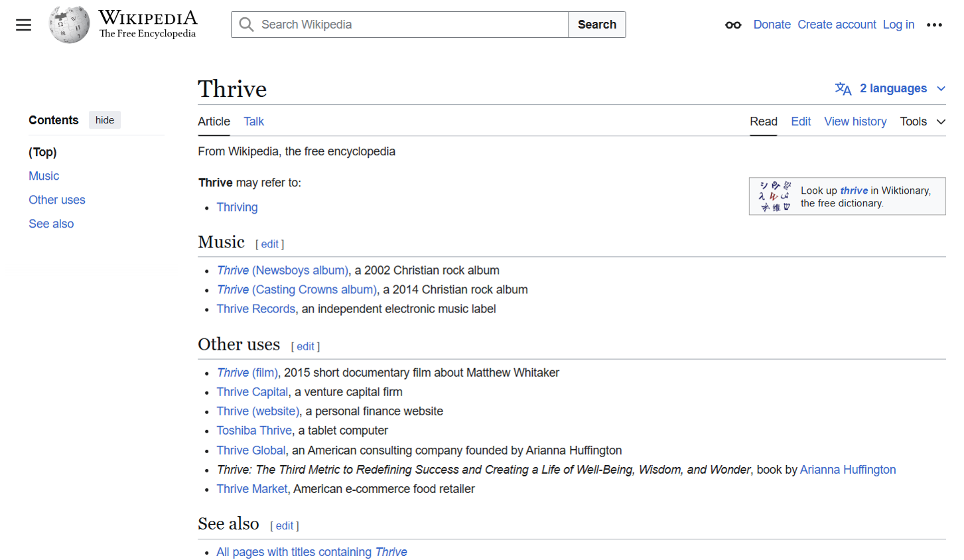The image size is (964, 560).
Task: Jump to See also in the contents sidebar
Action: [x=51, y=224]
